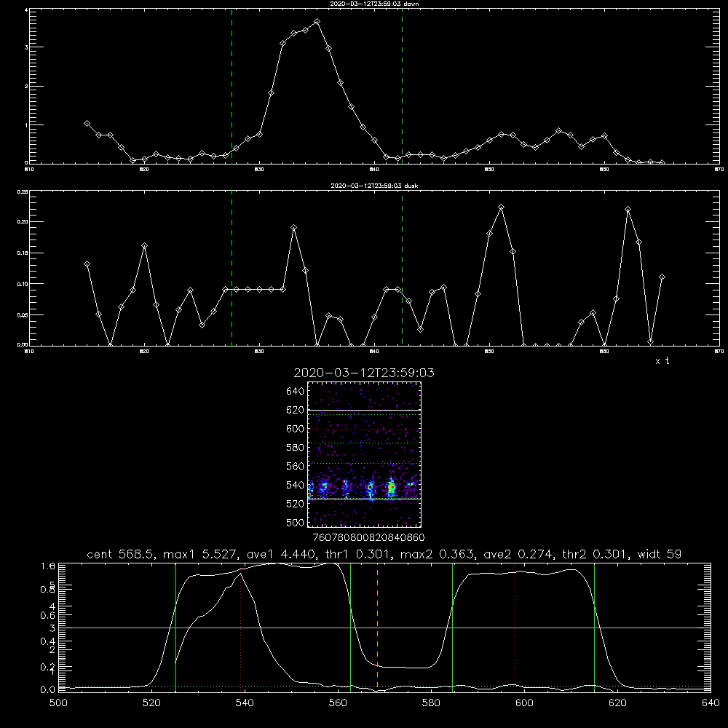Click dawn plot y-axis label 3
Viewport: 728px width, 728px height.
(26, 47)
